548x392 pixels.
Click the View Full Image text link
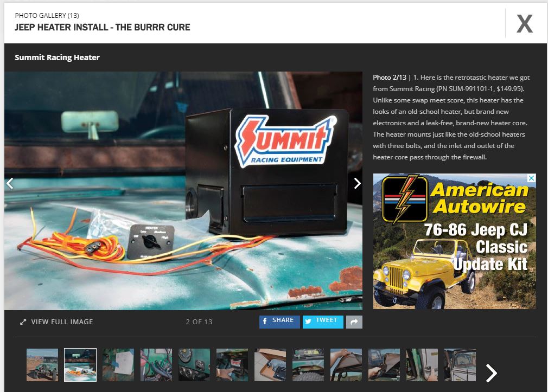pos(62,322)
